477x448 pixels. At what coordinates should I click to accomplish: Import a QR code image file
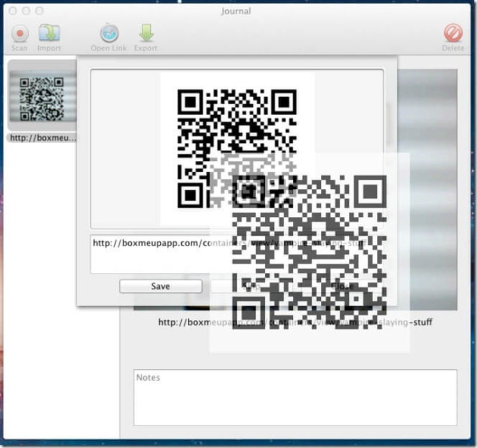49,34
